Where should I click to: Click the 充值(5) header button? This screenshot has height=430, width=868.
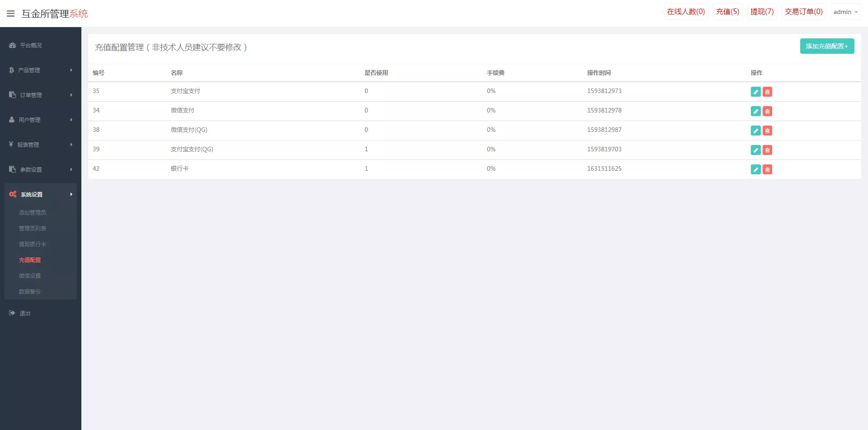[x=727, y=12]
